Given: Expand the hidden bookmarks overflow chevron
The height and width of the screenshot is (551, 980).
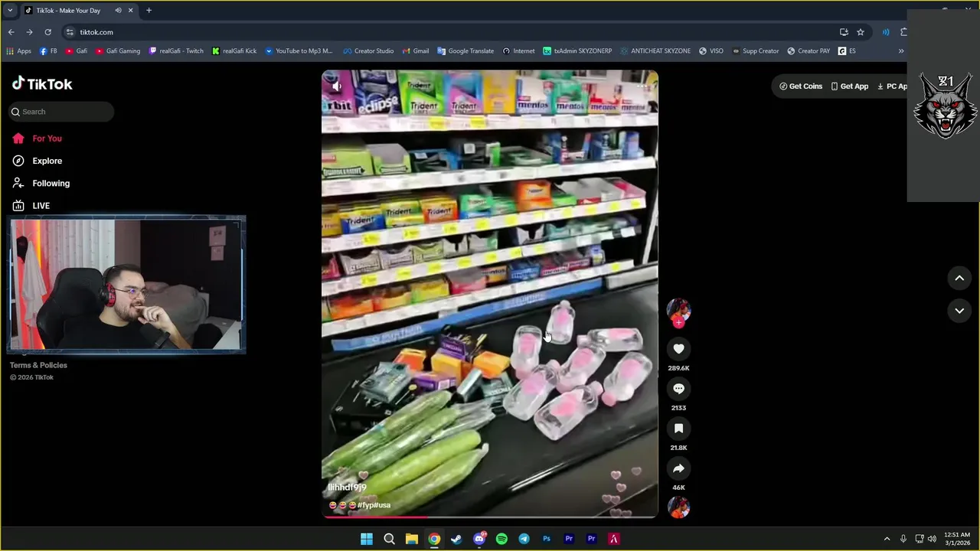Looking at the screenshot, I should point(901,51).
